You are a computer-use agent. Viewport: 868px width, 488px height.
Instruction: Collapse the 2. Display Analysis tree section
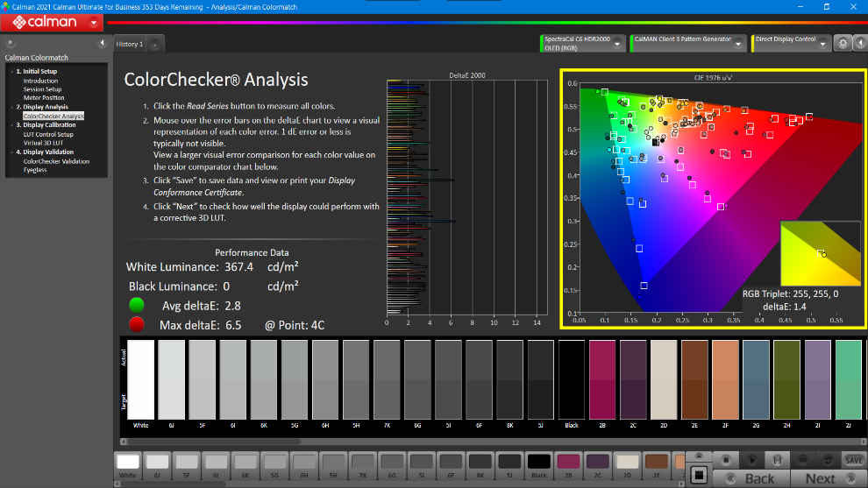(11, 107)
